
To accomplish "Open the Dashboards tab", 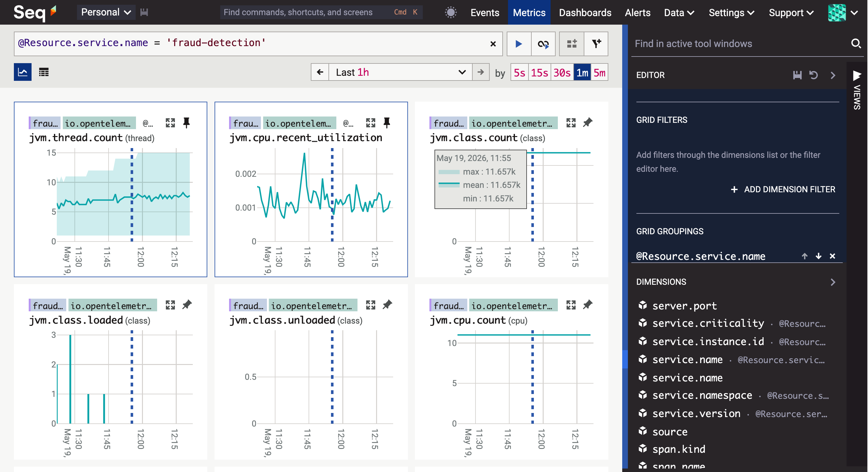I will (x=585, y=13).
